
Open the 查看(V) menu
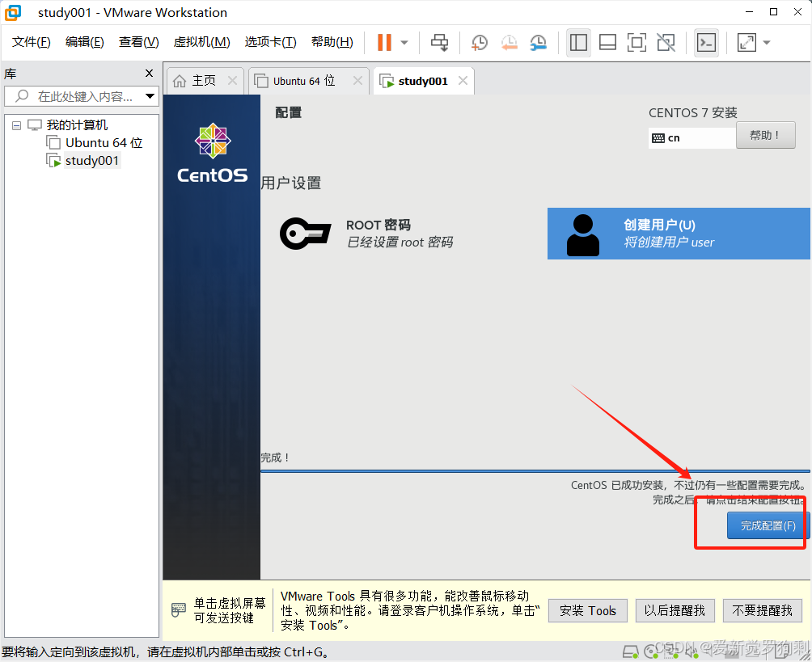(x=139, y=42)
